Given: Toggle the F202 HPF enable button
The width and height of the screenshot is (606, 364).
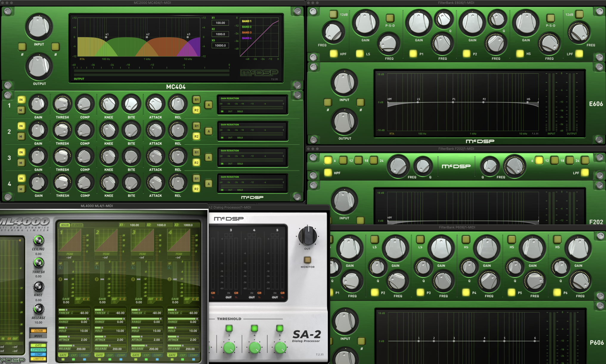Looking at the screenshot, I should [328, 172].
